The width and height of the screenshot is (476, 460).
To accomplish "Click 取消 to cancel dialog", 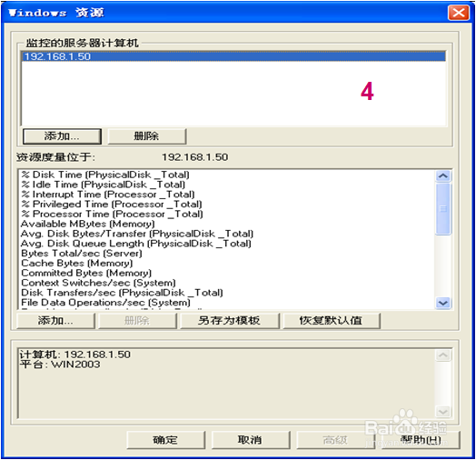I will [251, 440].
